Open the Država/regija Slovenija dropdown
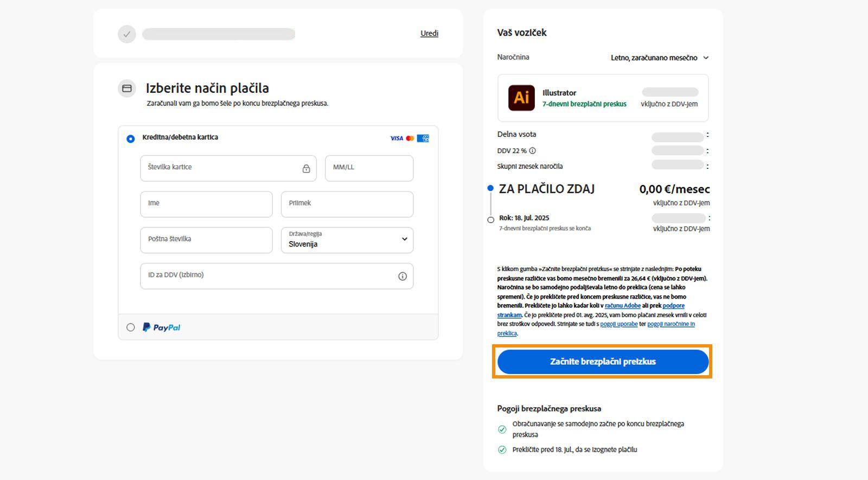Screen dimensions: 868x480 tap(347, 240)
